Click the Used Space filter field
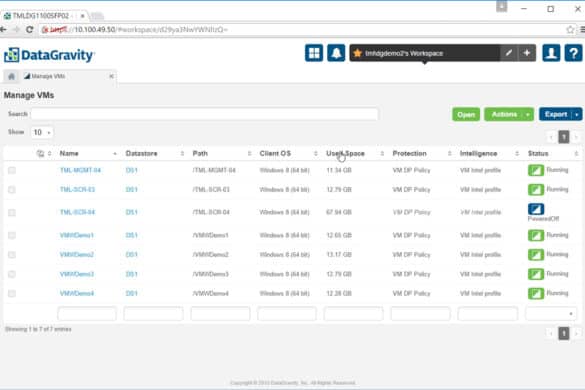585x390 pixels. pyautogui.click(x=354, y=314)
